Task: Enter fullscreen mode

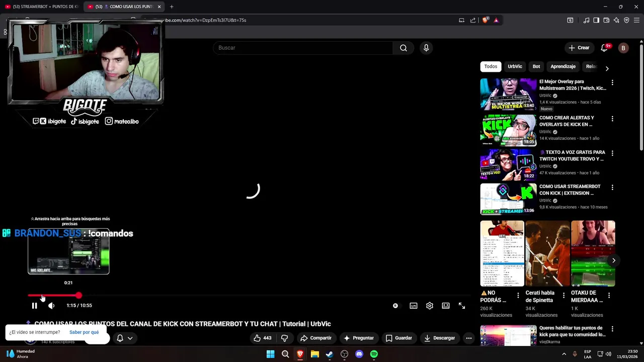Action: [462, 306]
